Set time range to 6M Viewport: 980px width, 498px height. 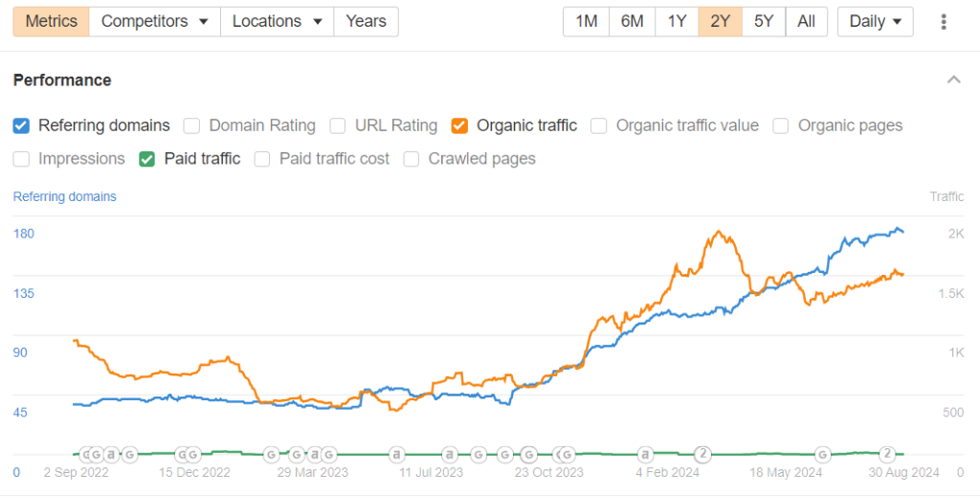(632, 21)
